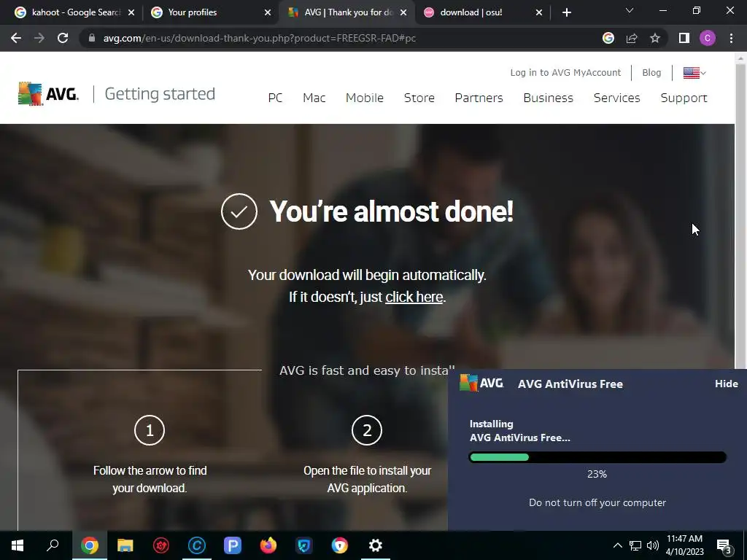Viewport: 747px width, 560px height.
Task: Click taskbar clock and date
Action: (684, 545)
